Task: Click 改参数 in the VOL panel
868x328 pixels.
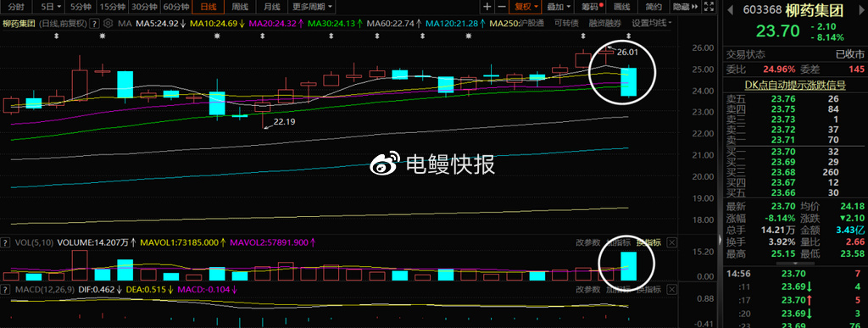Action: pyautogui.click(x=588, y=242)
